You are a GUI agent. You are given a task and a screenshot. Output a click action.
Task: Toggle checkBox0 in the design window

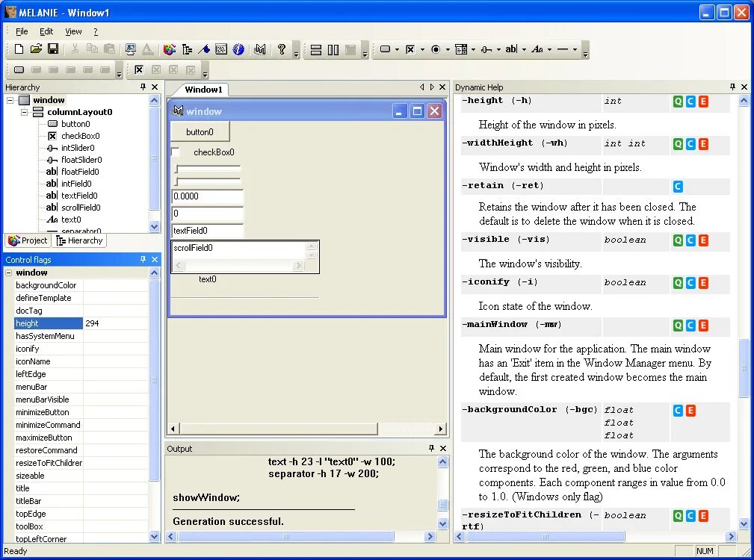[176, 152]
